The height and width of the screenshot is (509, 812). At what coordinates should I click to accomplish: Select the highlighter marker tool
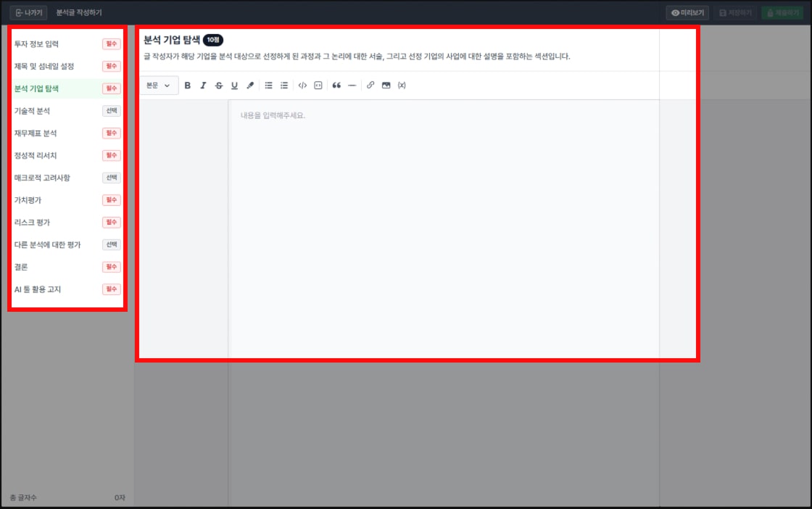[250, 86]
